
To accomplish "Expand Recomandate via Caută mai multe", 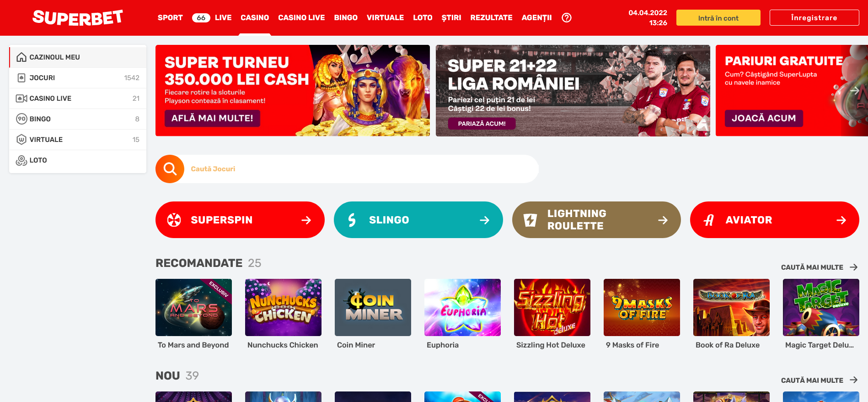I will pos(819,267).
